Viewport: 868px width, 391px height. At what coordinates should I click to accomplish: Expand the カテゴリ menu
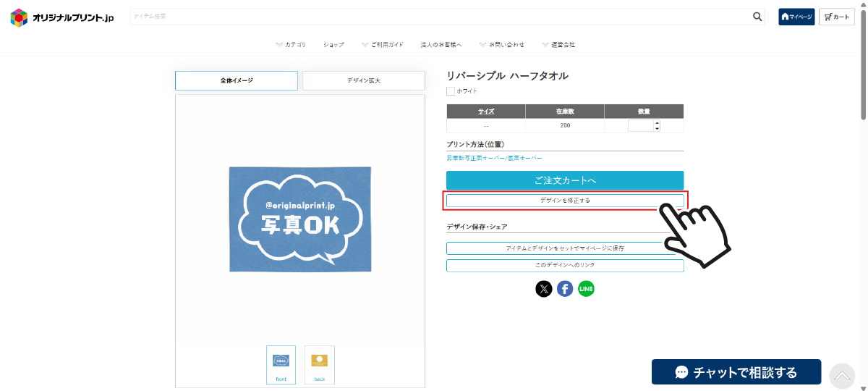coord(291,45)
